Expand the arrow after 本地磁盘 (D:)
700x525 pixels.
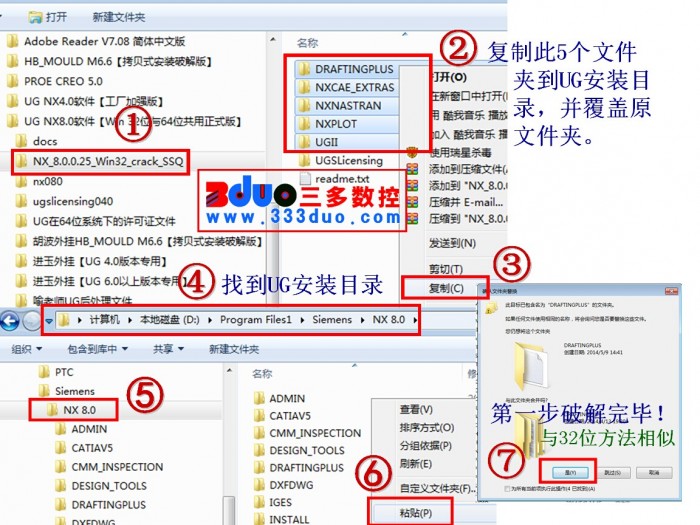209,320
